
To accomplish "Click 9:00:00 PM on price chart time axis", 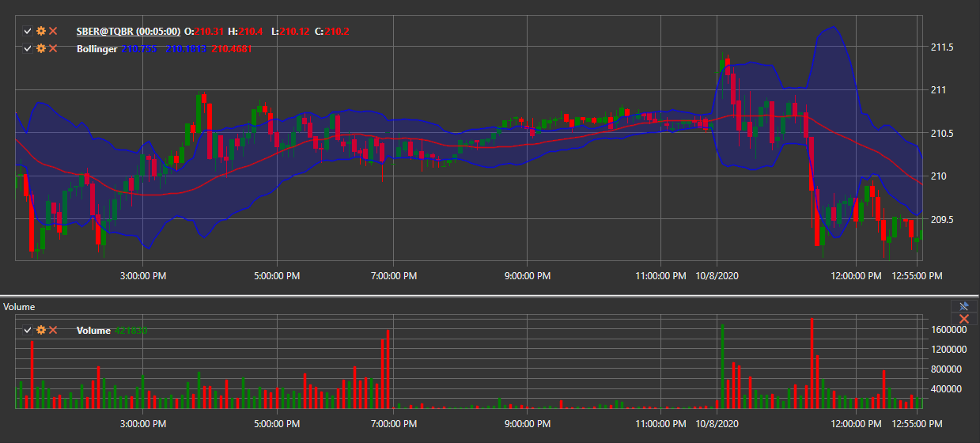I will pos(528,276).
